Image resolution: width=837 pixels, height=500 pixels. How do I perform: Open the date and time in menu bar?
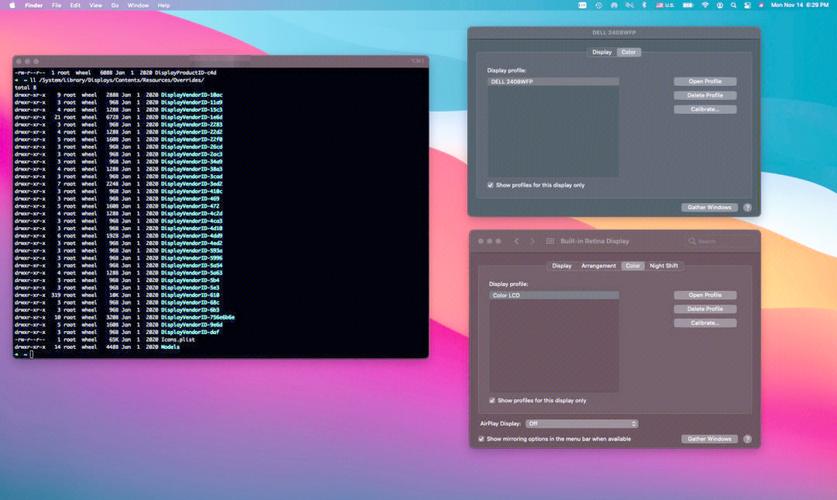pos(799,5)
